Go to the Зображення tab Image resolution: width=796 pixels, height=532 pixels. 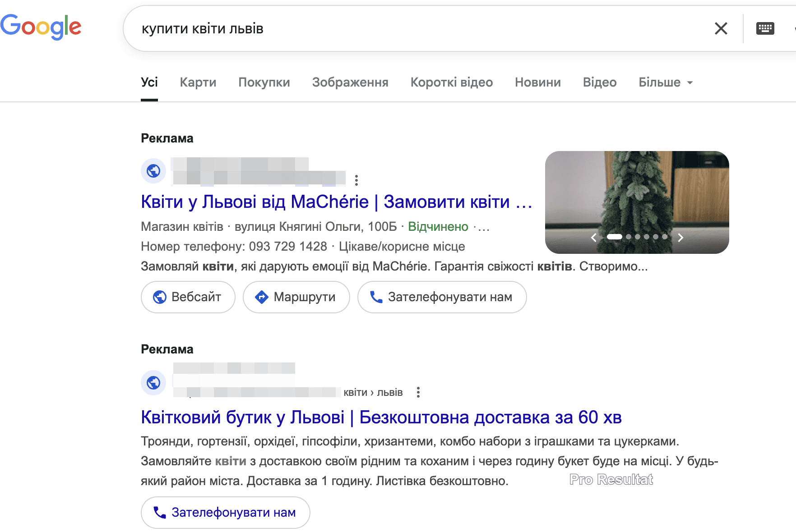click(350, 82)
